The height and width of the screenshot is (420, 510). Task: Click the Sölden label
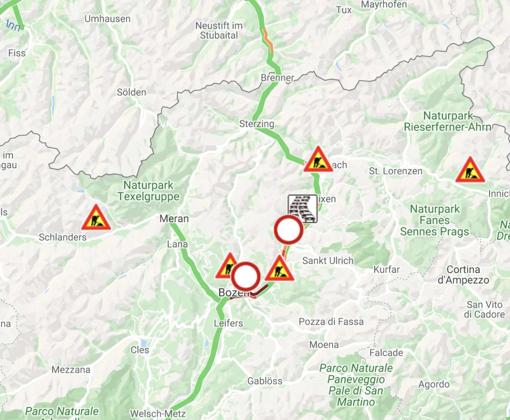click(x=132, y=92)
